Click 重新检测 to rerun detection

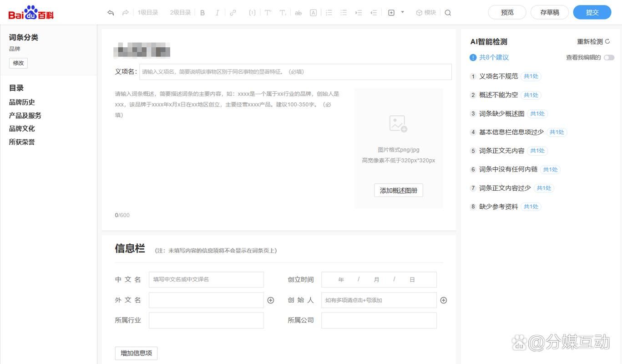coord(593,42)
